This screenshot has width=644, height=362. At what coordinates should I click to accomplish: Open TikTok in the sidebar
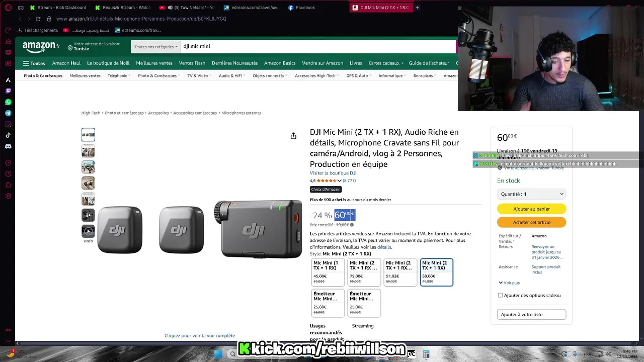pyautogui.click(x=8, y=135)
